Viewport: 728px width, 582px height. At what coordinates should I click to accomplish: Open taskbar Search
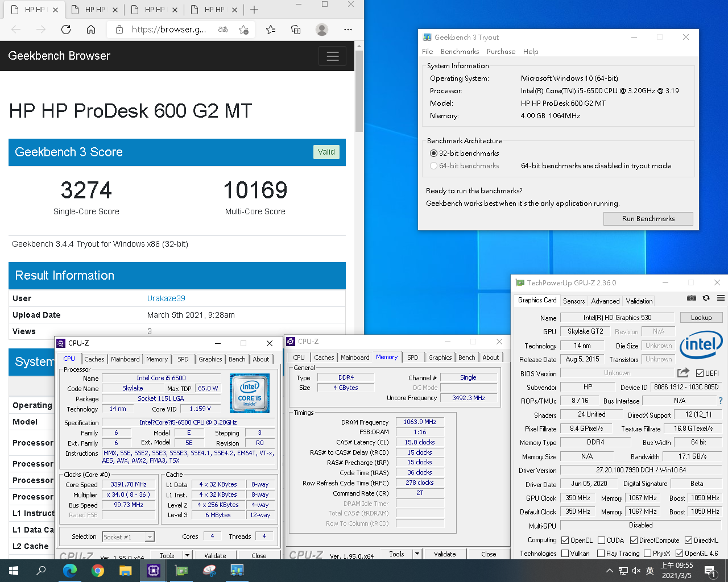click(41, 571)
